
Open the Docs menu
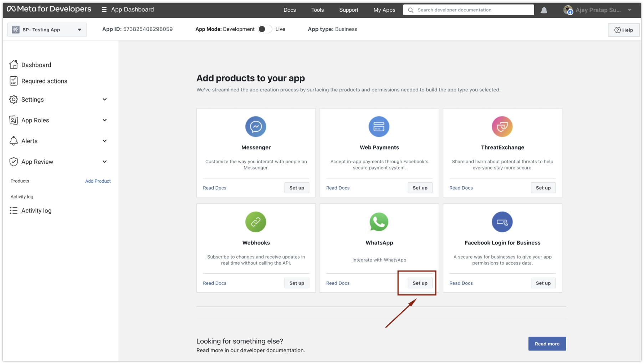coord(290,10)
